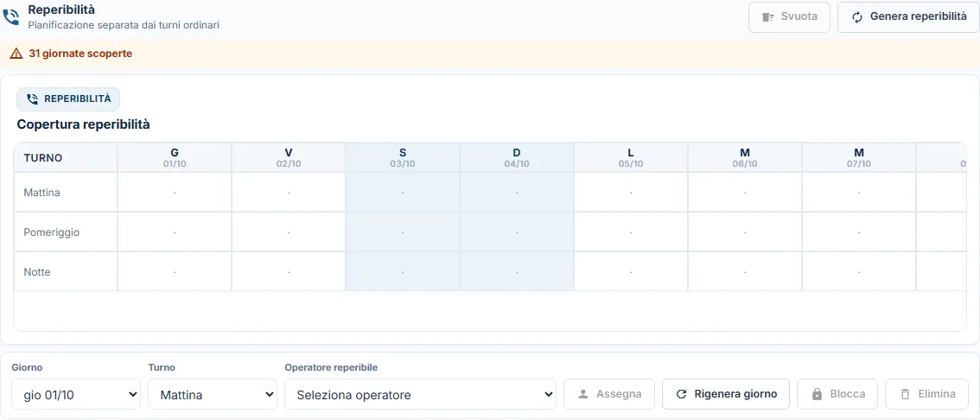Click the phone icon inside the REPERIBILITÀ chip
The width and height of the screenshot is (980, 420).
(x=33, y=99)
